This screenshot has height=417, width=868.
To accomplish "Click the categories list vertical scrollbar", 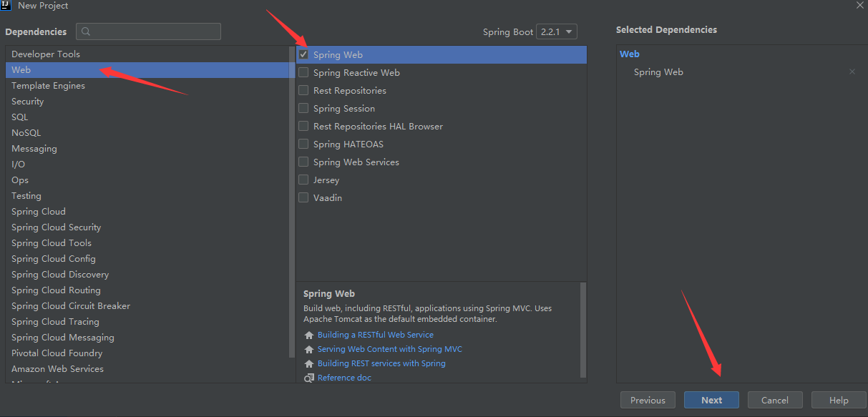I will 291,200.
